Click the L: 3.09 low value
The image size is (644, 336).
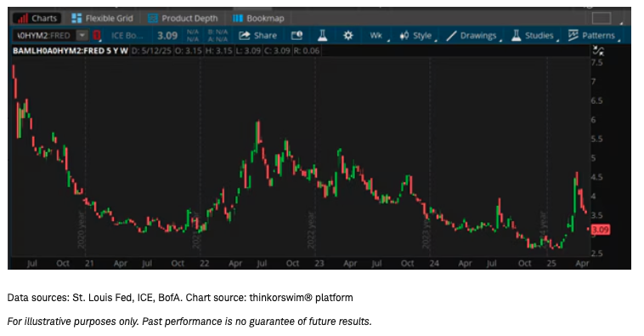click(x=248, y=51)
